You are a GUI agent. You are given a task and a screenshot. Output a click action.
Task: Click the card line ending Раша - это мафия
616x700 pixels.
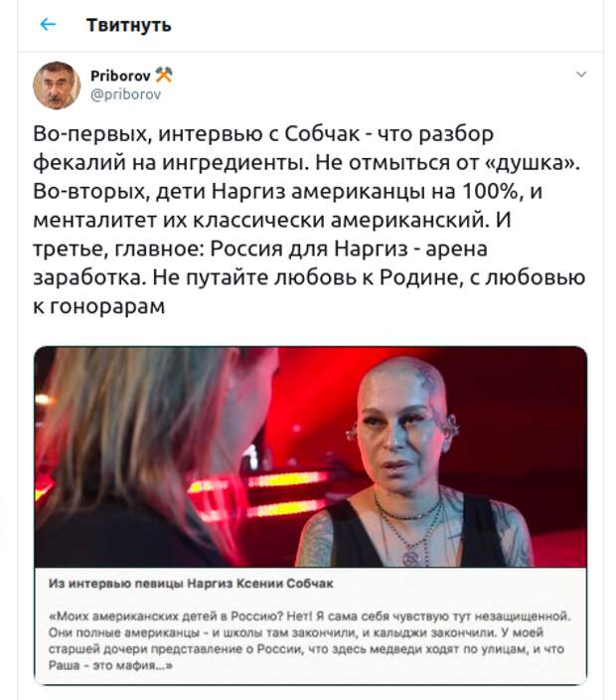pyautogui.click(x=110, y=665)
